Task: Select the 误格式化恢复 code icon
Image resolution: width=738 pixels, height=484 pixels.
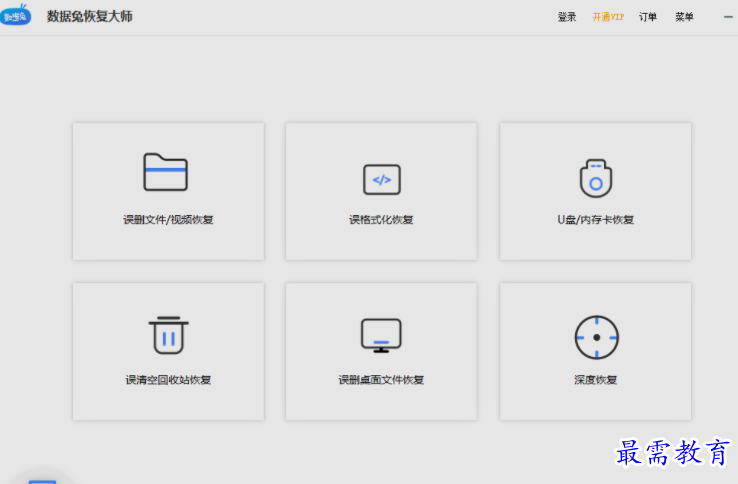Action: click(382, 179)
